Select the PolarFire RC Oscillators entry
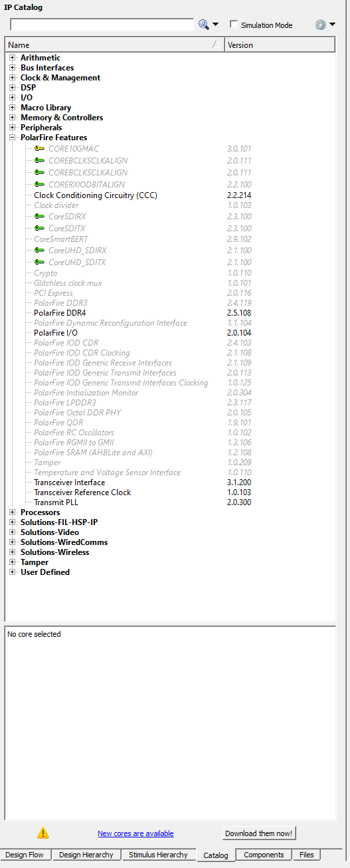 [x=74, y=433]
